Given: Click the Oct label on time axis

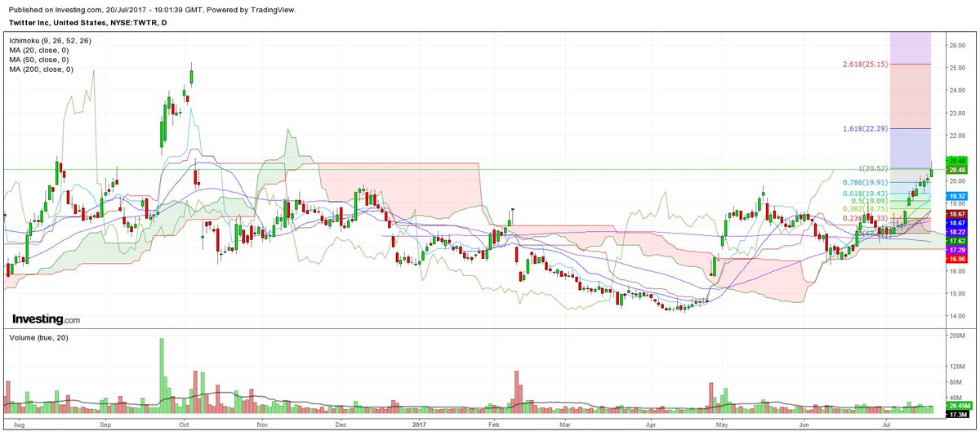Looking at the screenshot, I should 184,425.
